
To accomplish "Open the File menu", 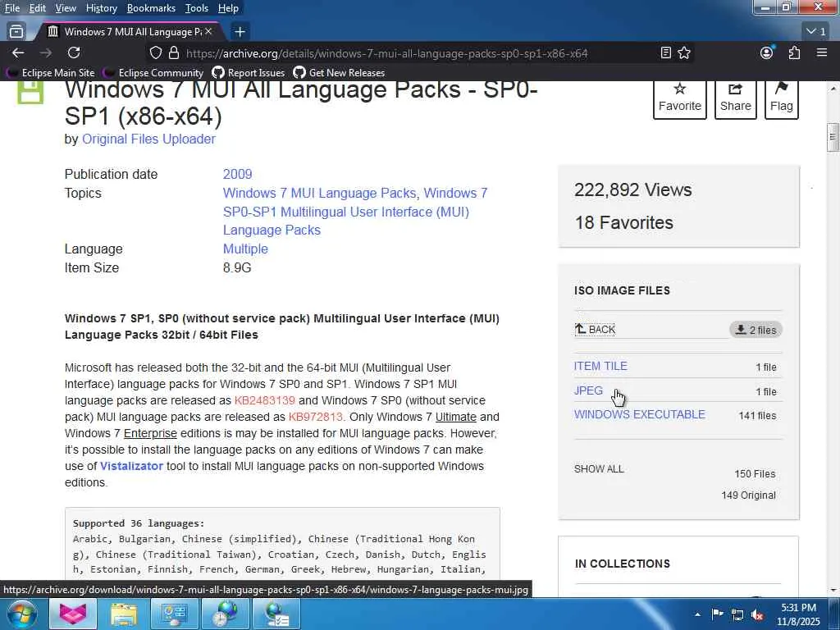I will [x=11, y=8].
